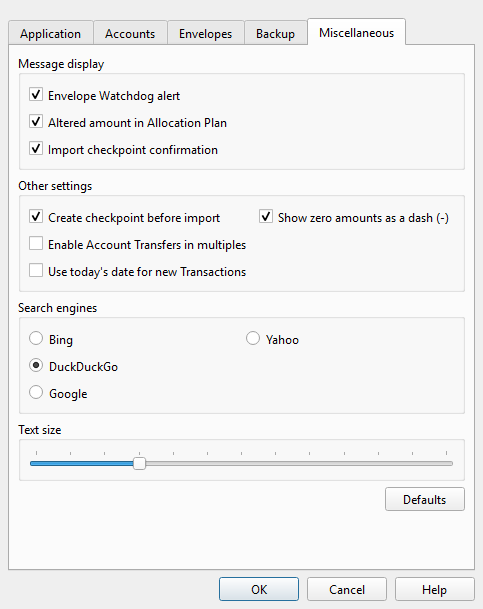Screen dimensions: 483x609
Task: Select the Miscellaneous tab
Action: 356,32
